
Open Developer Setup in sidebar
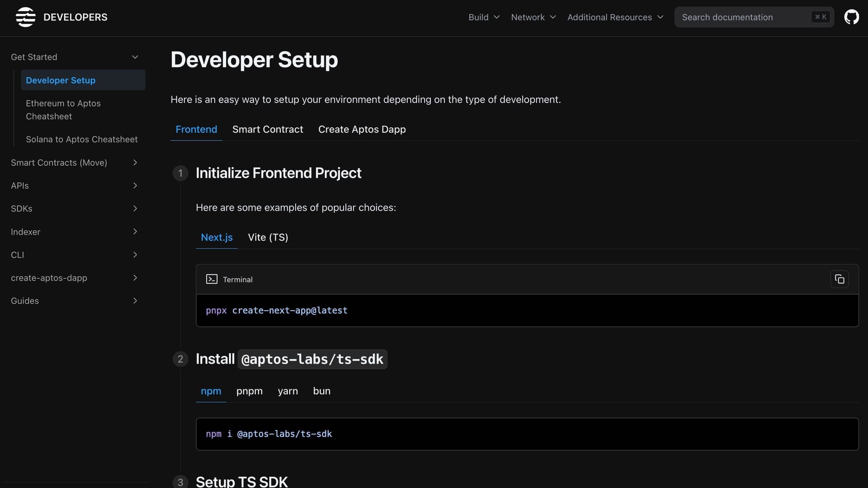pyautogui.click(x=83, y=80)
